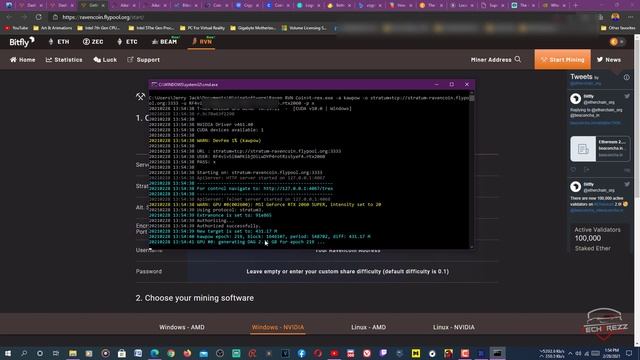Go back with the browser back arrow
The image size is (640, 360).
(9, 17)
